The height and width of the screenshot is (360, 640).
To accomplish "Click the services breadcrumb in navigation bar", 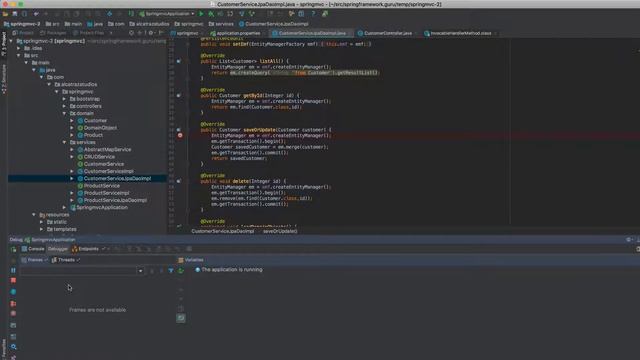I will pos(222,24).
